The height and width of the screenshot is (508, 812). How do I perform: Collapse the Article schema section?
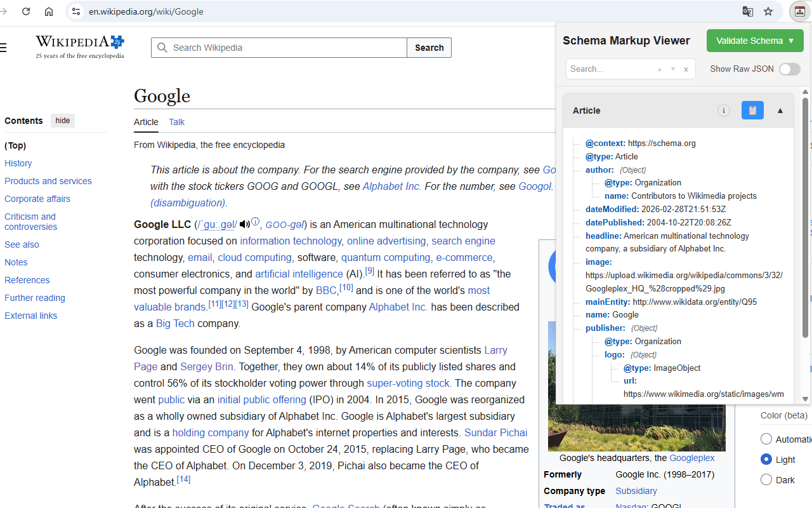pos(780,110)
